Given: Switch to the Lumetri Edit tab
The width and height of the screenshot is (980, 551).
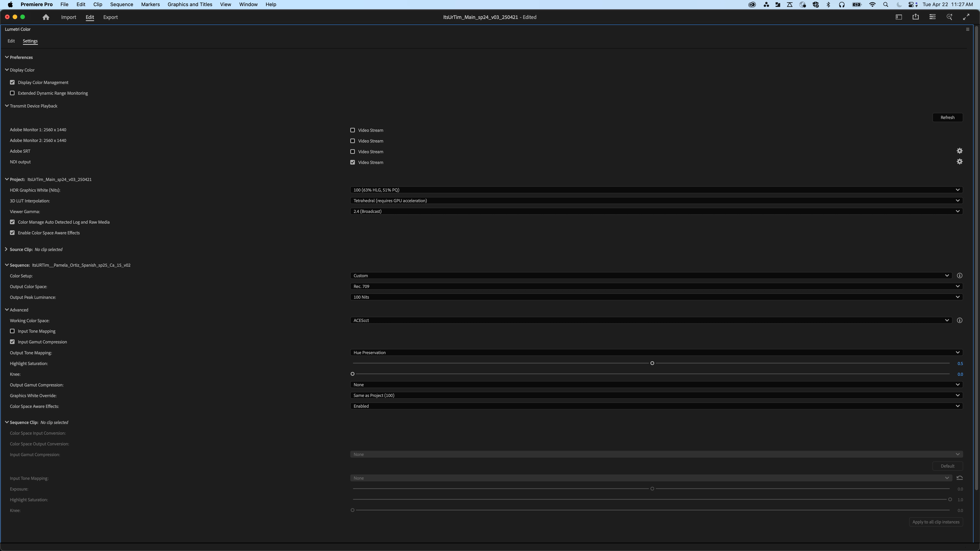Looking at the screenshot, I should pos(11,41).
